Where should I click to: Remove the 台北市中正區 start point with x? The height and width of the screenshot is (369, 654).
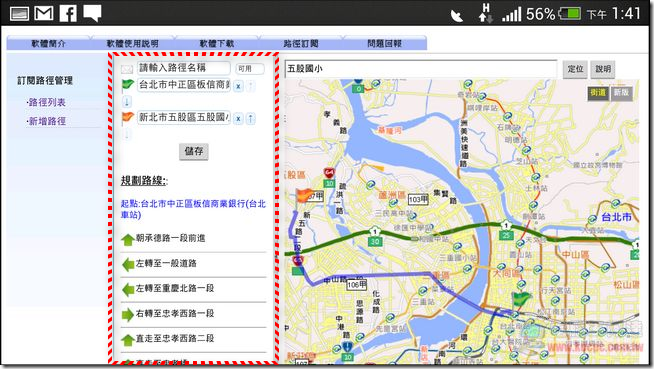[x=238, y=86]
